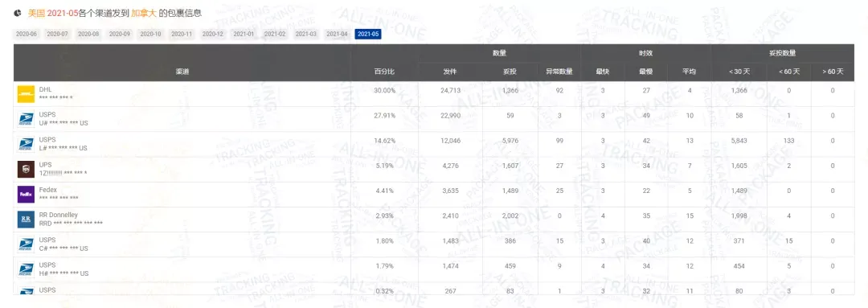This screenshot has height=308, width=868.
Task: Click the 1,998 delivered under 30 days cell
Action: pos(739,216)
